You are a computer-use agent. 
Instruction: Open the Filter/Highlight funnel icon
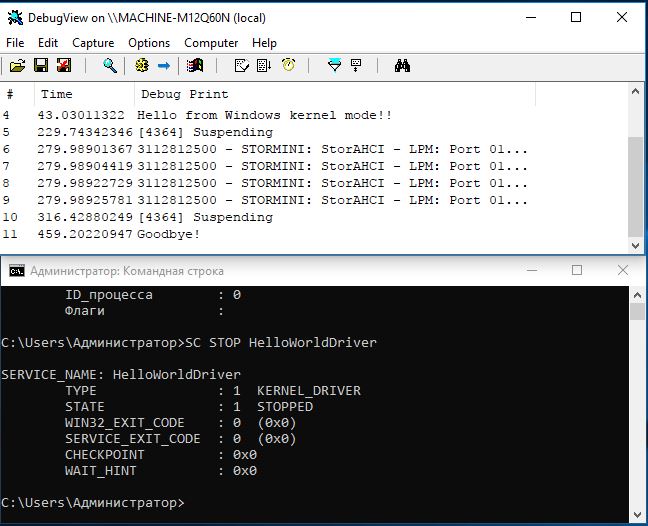pos(334,65)
